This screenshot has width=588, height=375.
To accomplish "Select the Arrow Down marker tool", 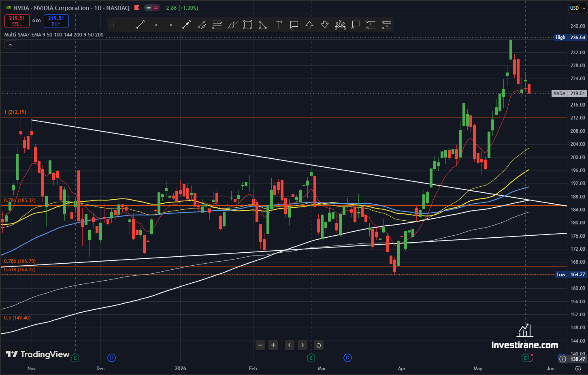I will click(325, 25).
